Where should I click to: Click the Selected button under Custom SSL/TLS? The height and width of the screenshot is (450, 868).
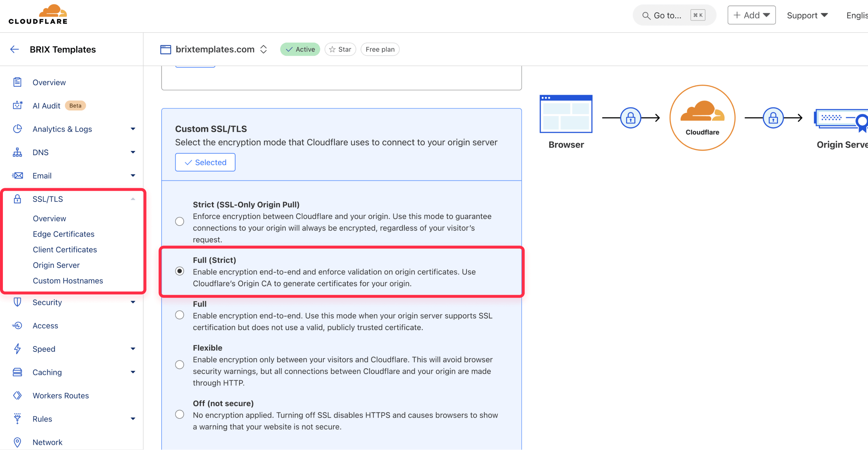pyautogui.click(x=205, y=162)
